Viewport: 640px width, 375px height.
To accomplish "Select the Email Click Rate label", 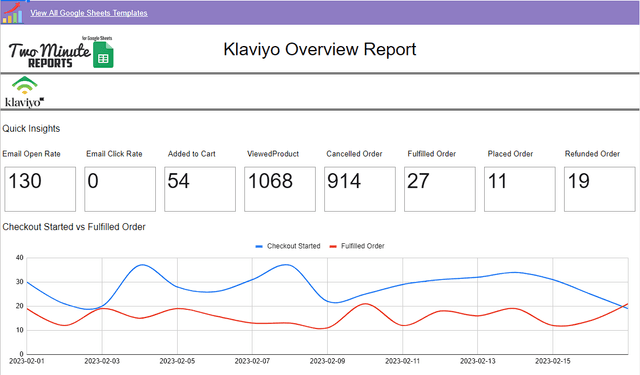I will [114, 154].
